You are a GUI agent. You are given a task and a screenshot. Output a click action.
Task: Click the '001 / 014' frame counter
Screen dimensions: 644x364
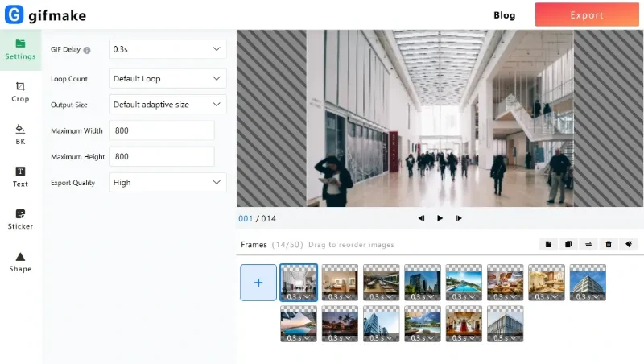pyautogui.click(x=257, y=218)
